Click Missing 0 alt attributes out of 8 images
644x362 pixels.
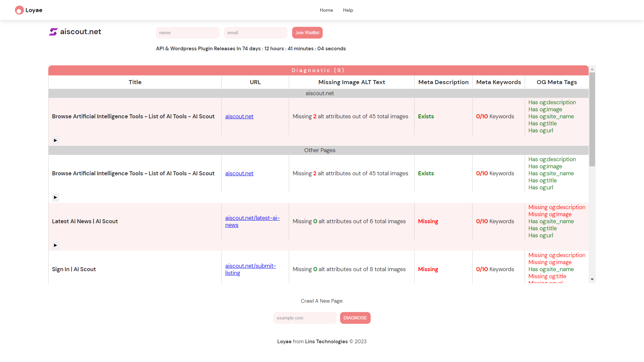pos(349,269)
